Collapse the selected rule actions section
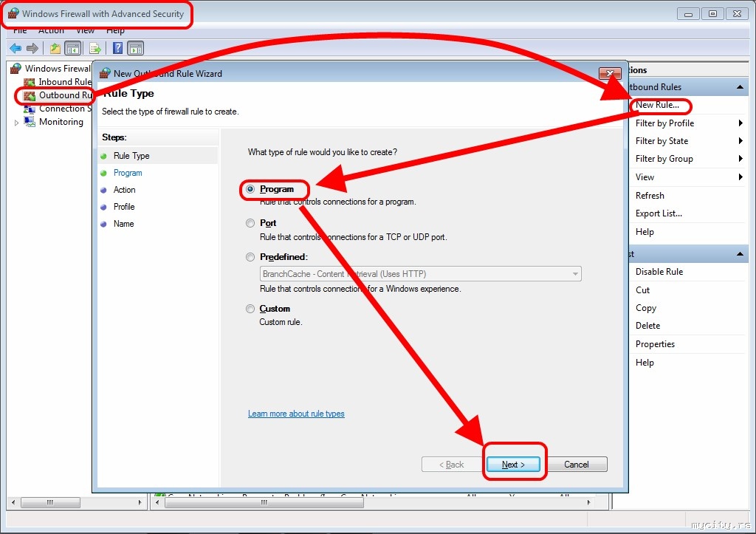The width and height of the screenshot is (756, 534). [740, 254]
